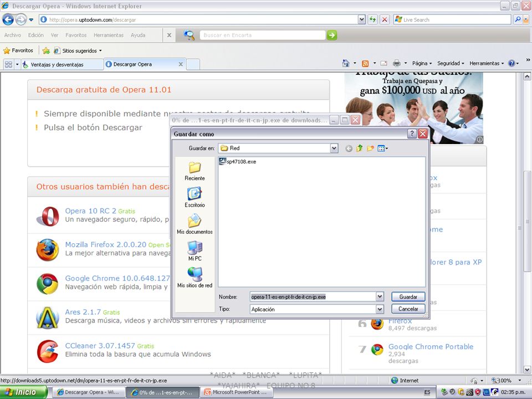Click the CCleaner logo icon
This screenshot has height=399, width=532.
(x=48, y=351)
